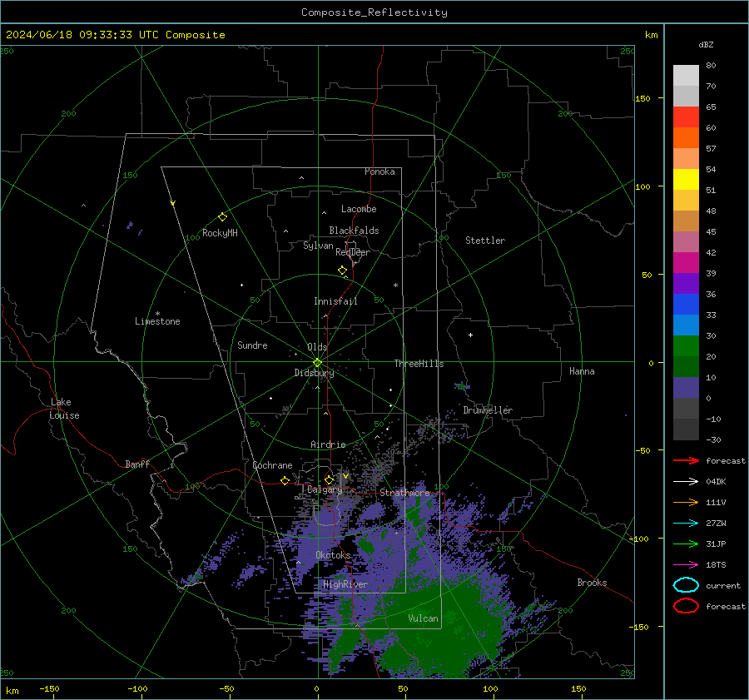Image resolution: width=749 pixels, height=700 pixels.
Task: Click the red forecast arrow legend icon
Action: (x=686, y=460)
